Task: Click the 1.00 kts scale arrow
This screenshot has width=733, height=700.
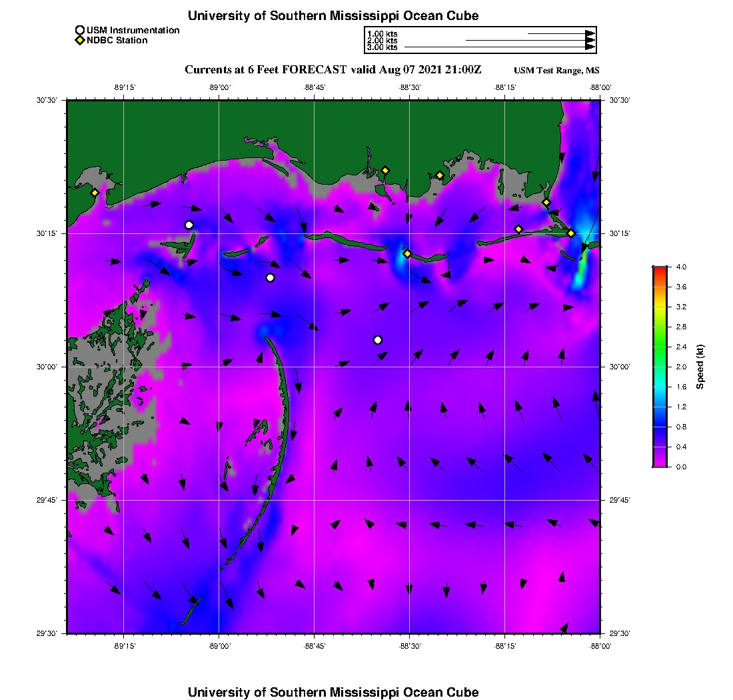Action: (560, 33)
